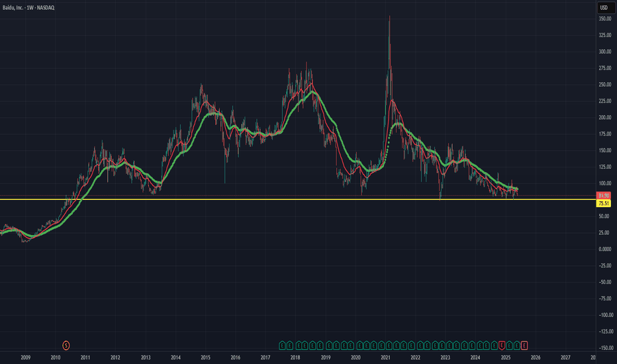
Task: Click the 125.00 price axis label
Action: (605, 167)
